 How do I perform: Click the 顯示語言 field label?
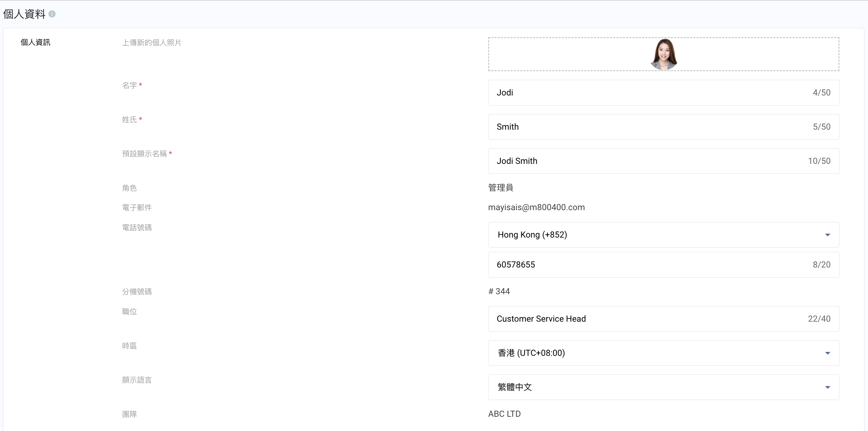tap(137, 380)
